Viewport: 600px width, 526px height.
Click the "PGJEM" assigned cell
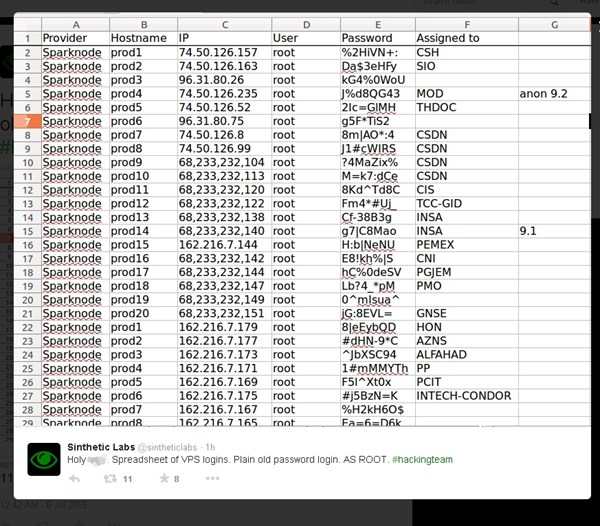click(x=467, y=272)
